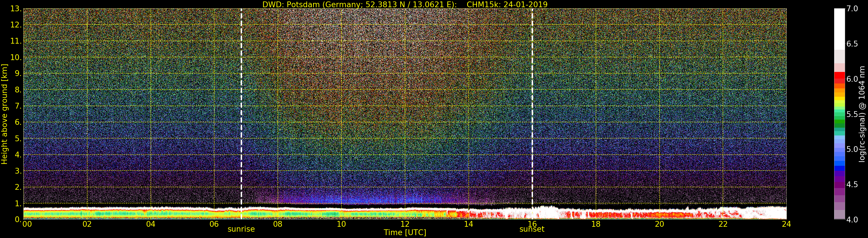This screenshot has height=238, width=868.
Task: Click the height axis tick '2.'
Action: (x=18, y=187)
